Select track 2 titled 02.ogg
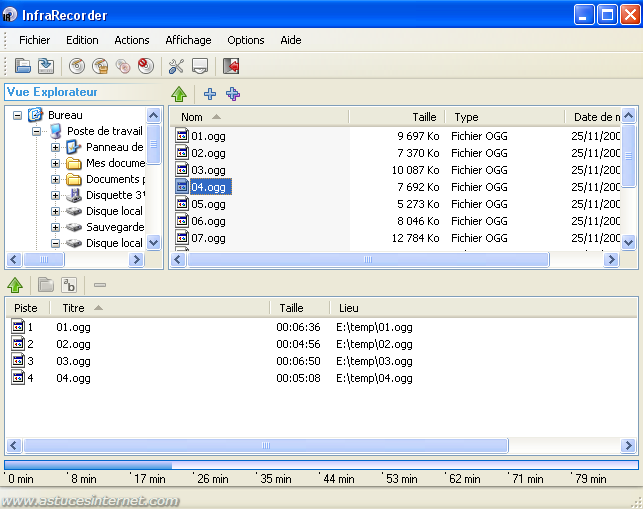This screenshot has width=643, height=509. (x=73, y=344)
